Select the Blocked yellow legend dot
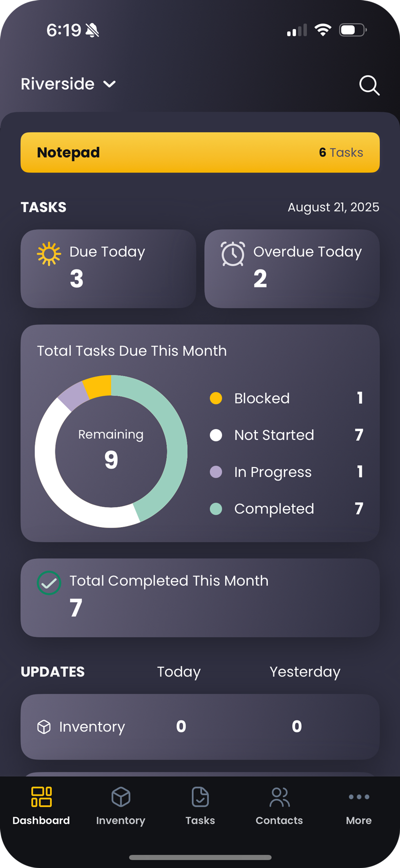This screenshot has width=400, height=868. tap(216, 398)
